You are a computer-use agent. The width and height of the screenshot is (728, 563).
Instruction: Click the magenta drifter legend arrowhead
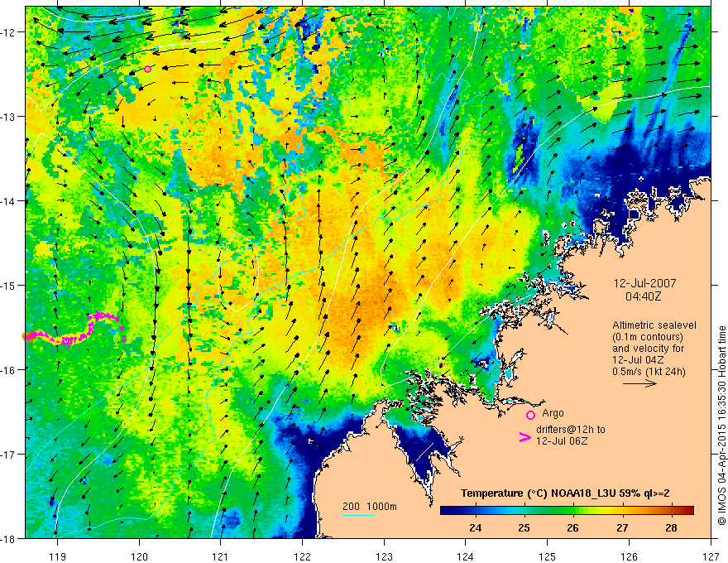(524, 437)
